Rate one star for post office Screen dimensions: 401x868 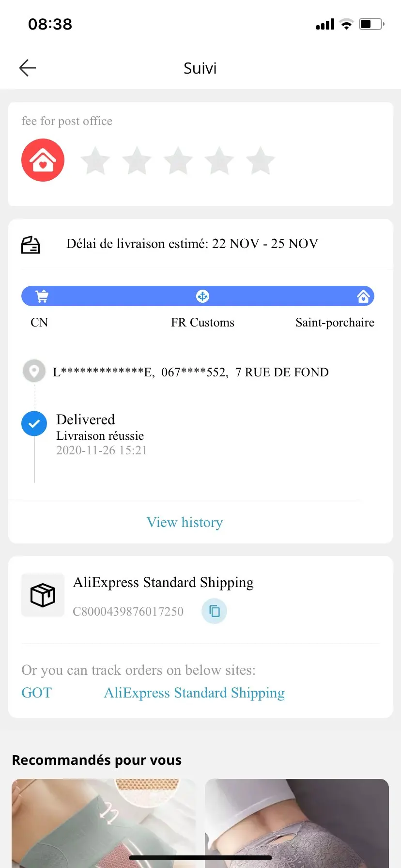pyautogui.click(x=95, y=161)
